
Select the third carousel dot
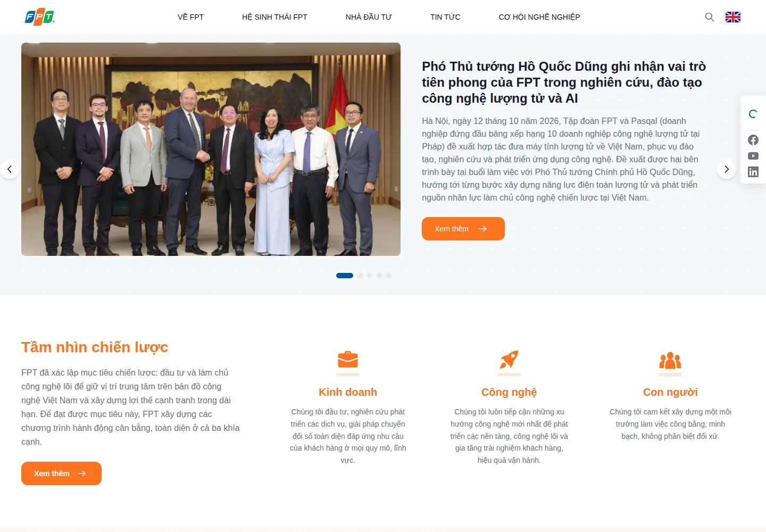(370, 276)
